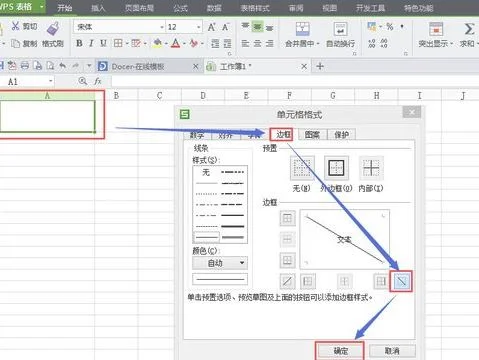Switch to the 边框 tab in dialog
Image resolution: width=479 pixels, height=360 pixels.
point(282,134)
